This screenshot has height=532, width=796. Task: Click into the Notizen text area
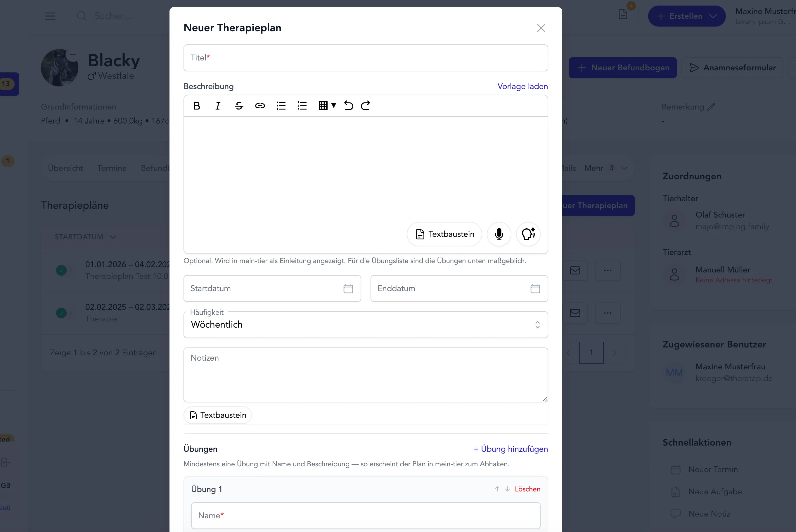[x=366, y=375]
